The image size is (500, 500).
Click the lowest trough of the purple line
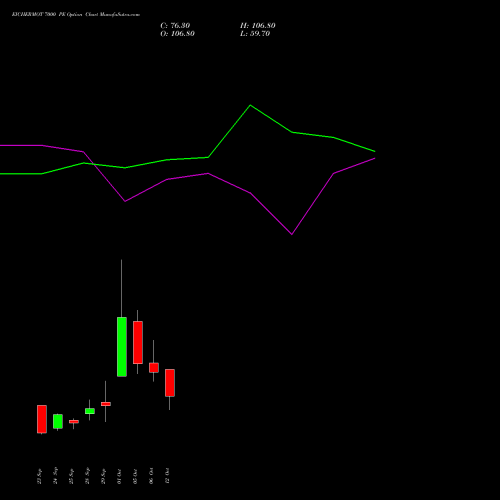(292, 234)
